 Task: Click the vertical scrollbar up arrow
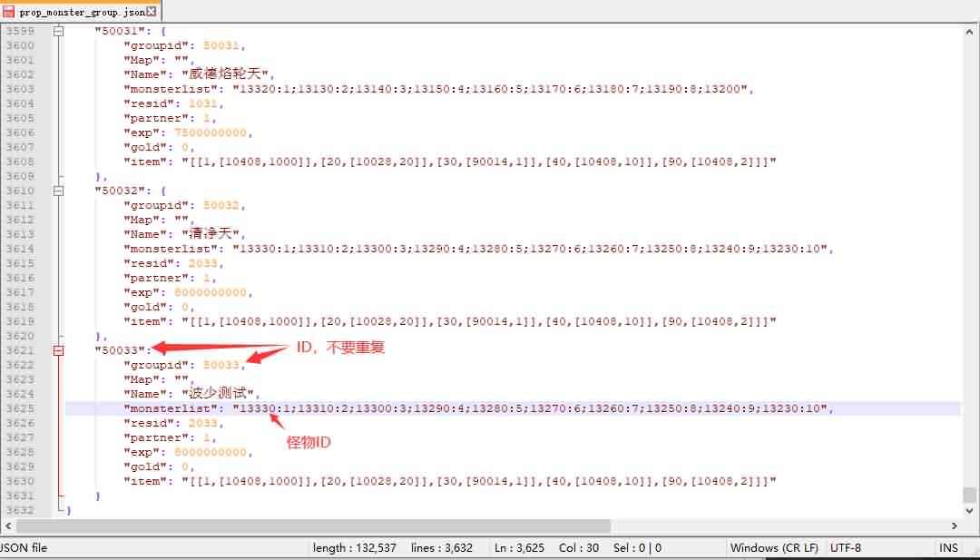point(970,31)
